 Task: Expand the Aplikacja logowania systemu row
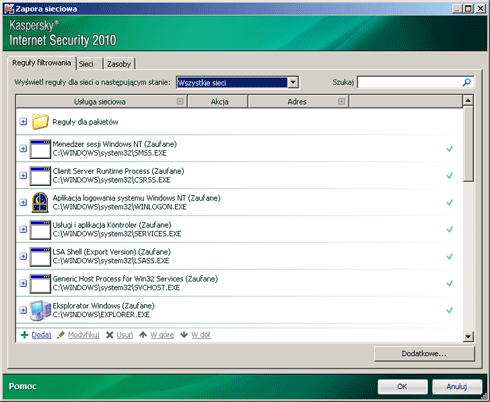click(23, 202)
